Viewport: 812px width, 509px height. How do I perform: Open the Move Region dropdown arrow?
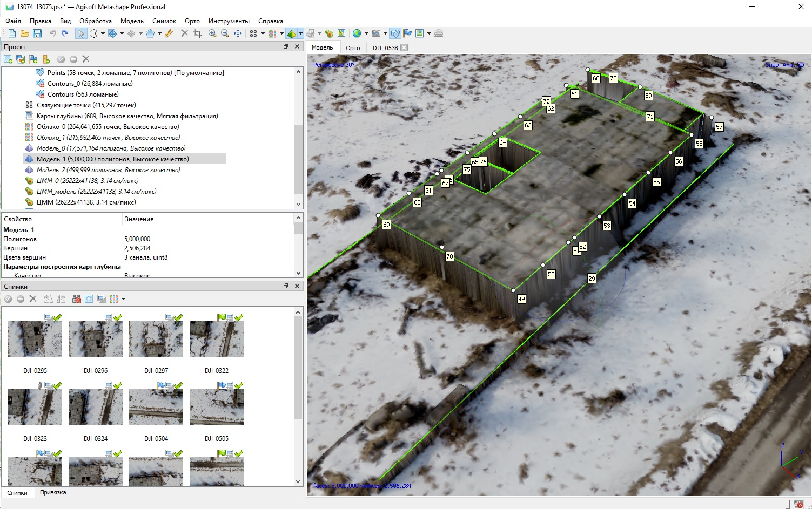click(x=122, y=33)
